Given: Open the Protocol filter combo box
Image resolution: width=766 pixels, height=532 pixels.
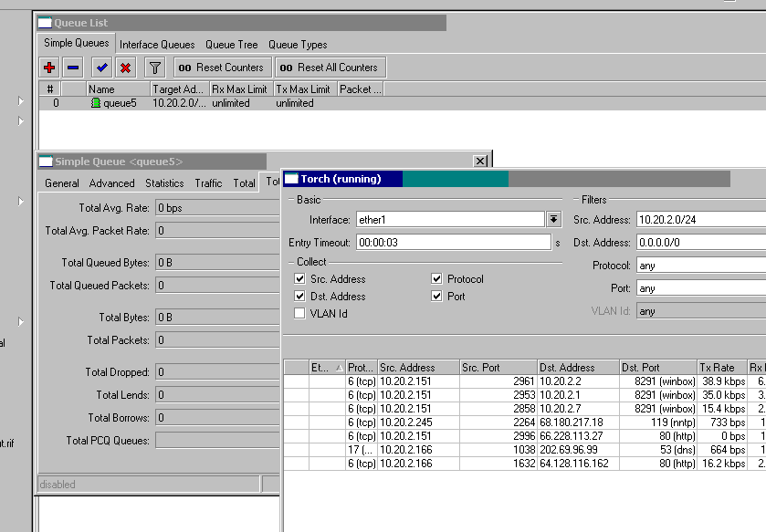Looking at the screenshot, I should click(701, 266).
